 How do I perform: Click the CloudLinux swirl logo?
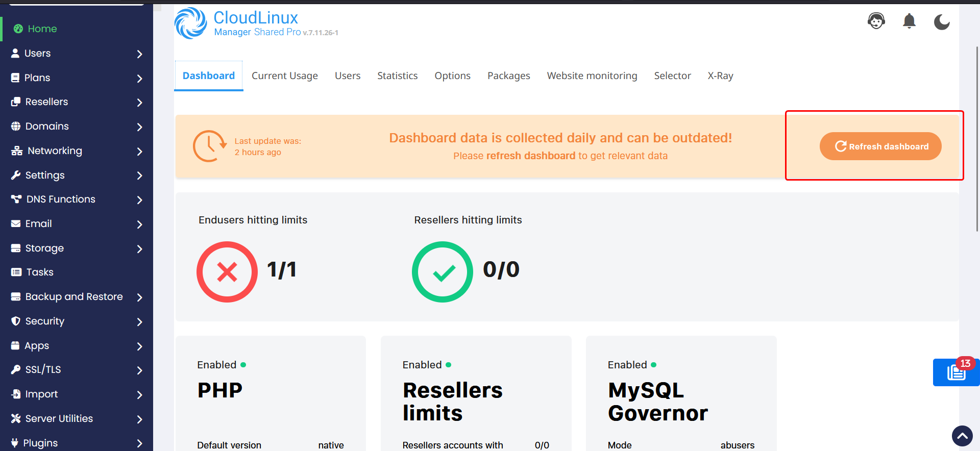[x=190, y=23]
